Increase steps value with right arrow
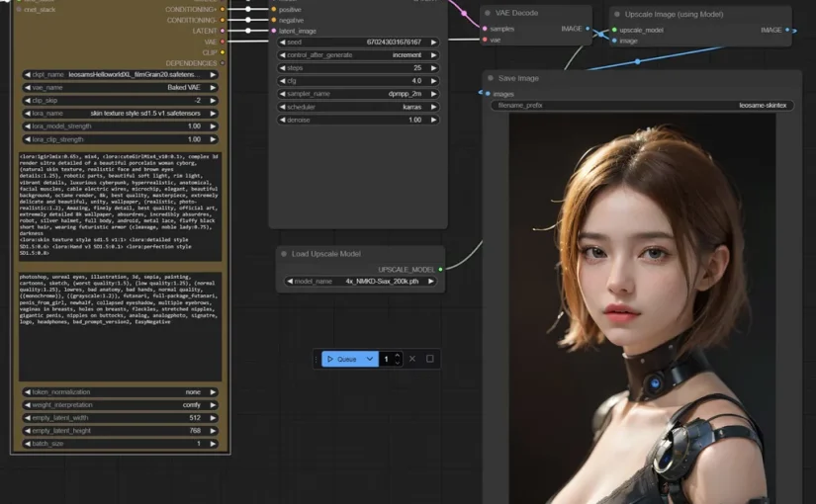The width and height of the screenshot is (816, 504). click(432, 68)
